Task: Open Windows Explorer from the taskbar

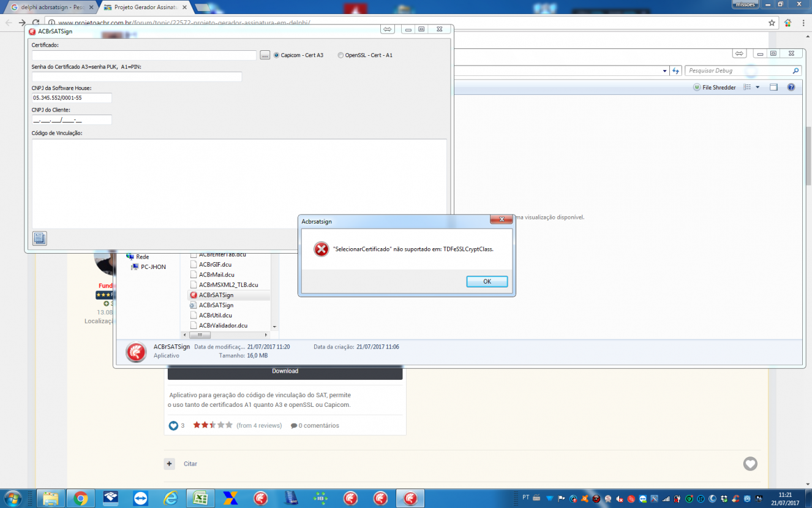Action: 51,498
